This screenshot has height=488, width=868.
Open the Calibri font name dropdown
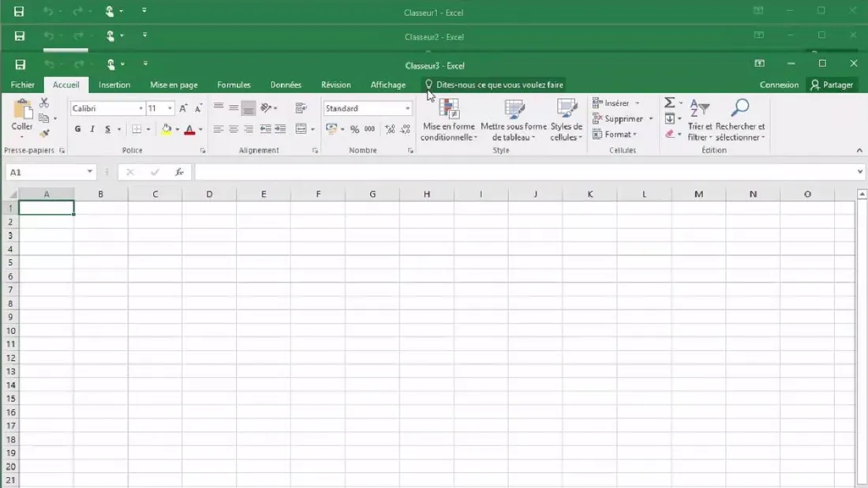pos(140,109)
